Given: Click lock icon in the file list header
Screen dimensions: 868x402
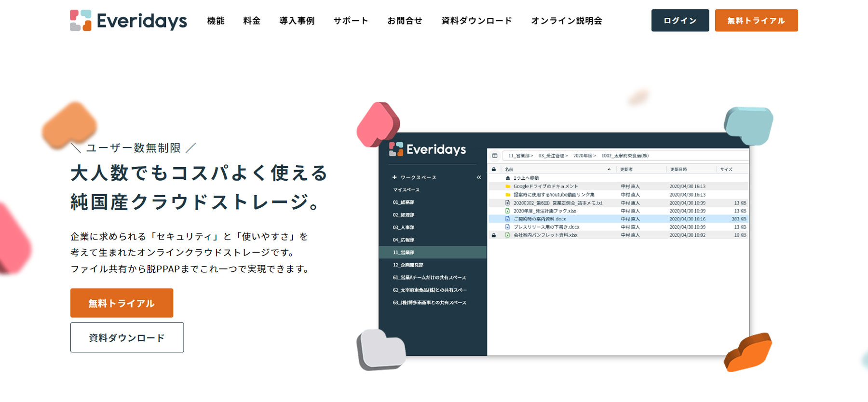Looking at the screenshot, I should pos(494,169).
